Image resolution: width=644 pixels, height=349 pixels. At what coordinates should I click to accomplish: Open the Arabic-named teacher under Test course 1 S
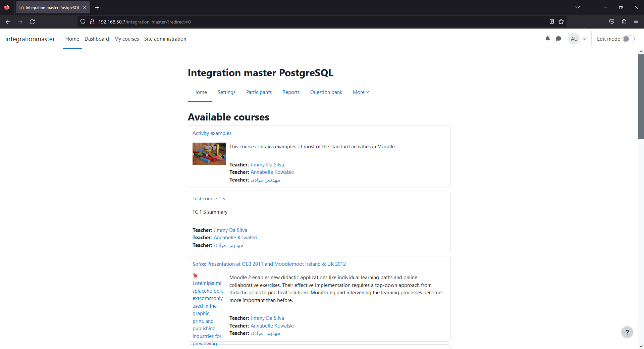coord(228,245)
